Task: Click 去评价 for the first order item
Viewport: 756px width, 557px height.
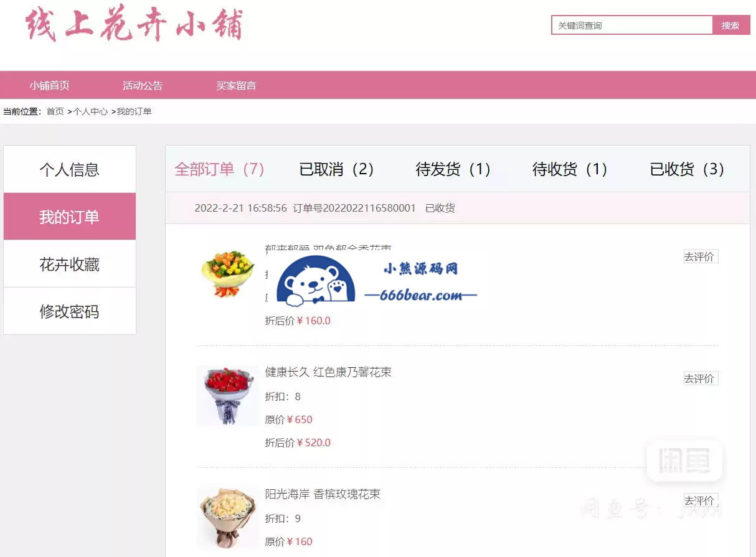Action: pyautogui.click(x=701, y=256)
